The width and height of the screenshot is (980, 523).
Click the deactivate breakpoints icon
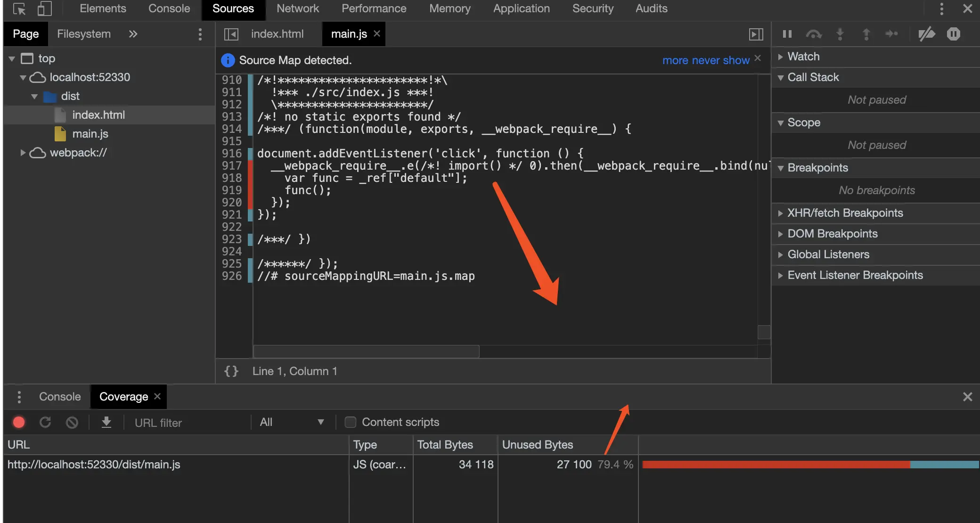coord(926,34)
